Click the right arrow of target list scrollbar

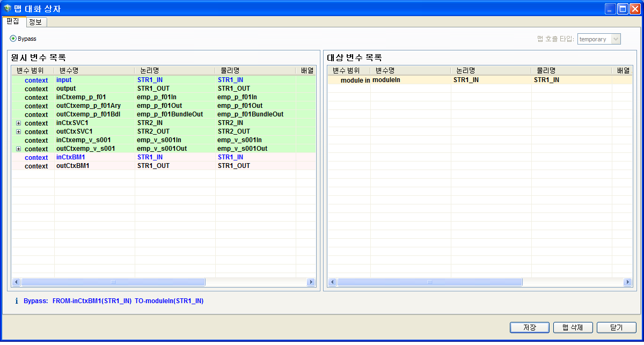point(627,282)
